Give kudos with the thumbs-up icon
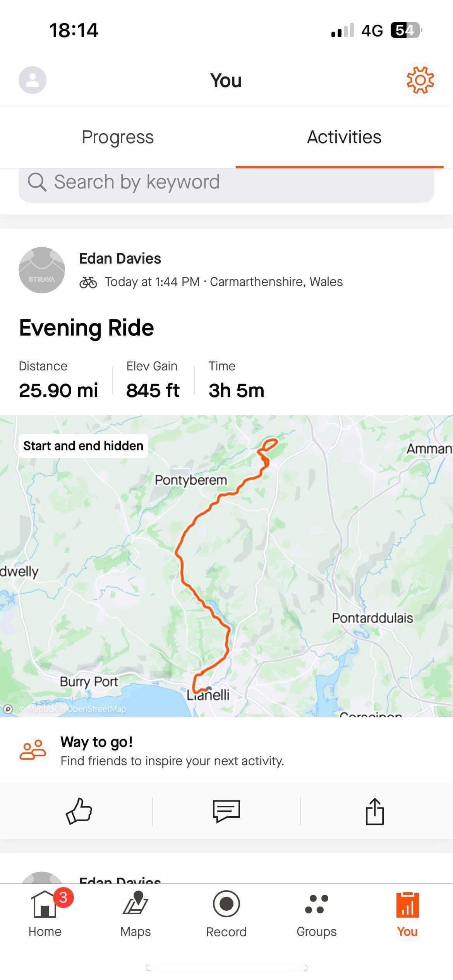This screenshot has width=453, height=980. click(x=79, y=811)
